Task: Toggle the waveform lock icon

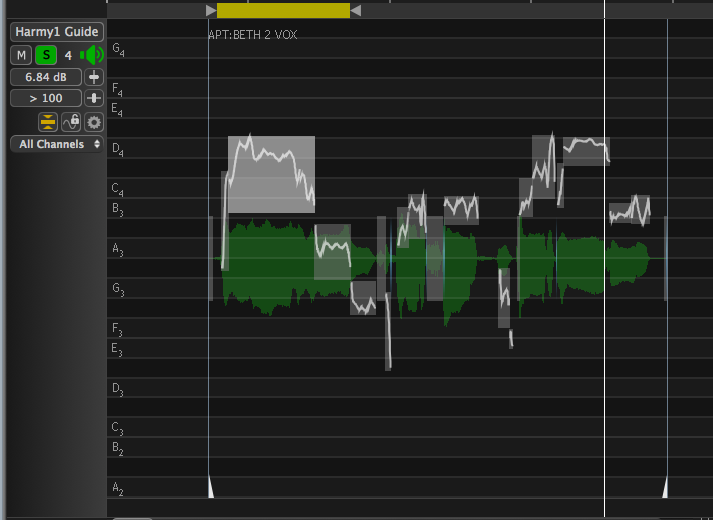Action: pyautogui.click(x=71, y=122)
